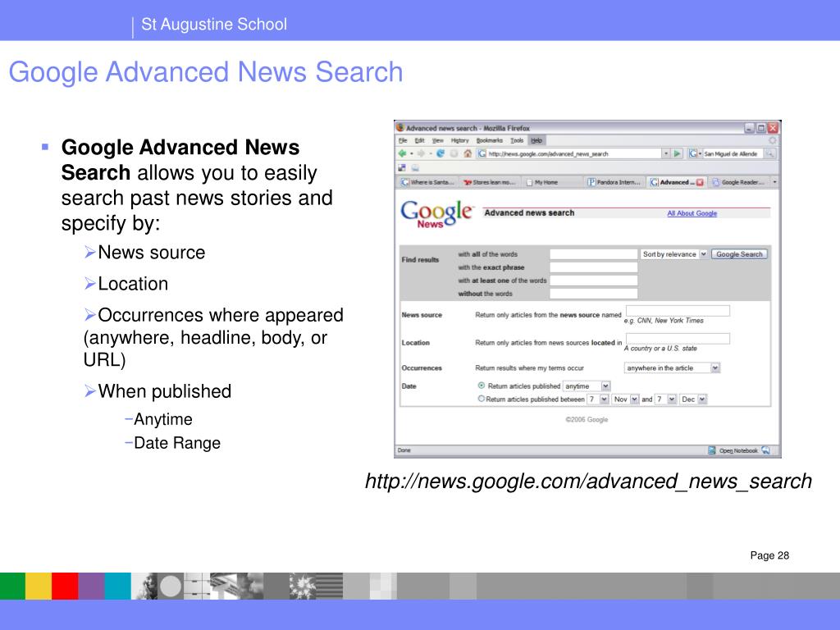840x630 pixels.
Task: Click the green Go arrow beside address bar
Action: click(677, 153)
